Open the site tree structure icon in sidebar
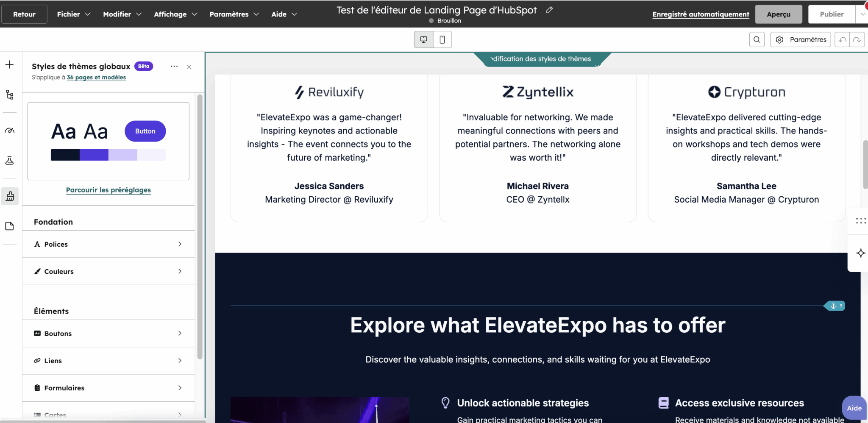Viewport: 868px width, 423px height. (9, 95)
